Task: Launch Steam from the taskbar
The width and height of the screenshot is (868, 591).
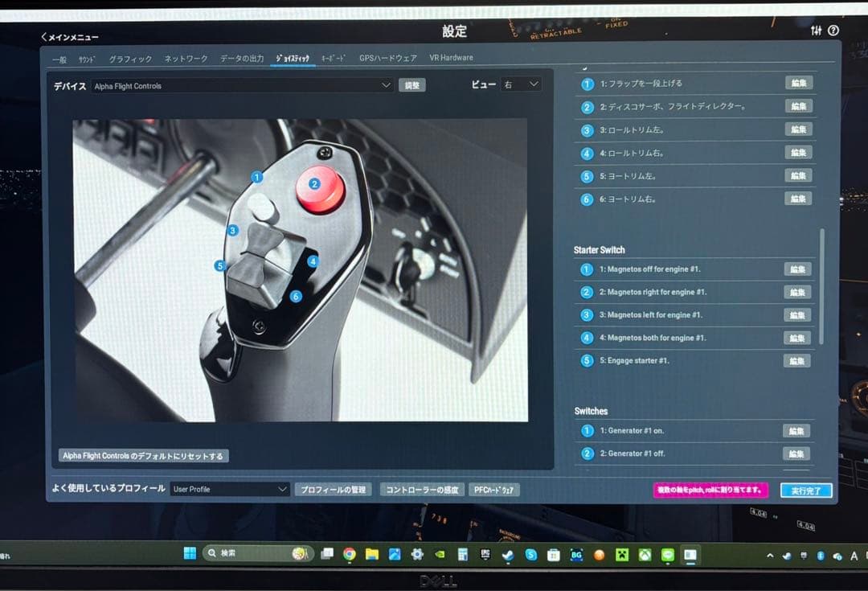Action: [x=508, y=554]
